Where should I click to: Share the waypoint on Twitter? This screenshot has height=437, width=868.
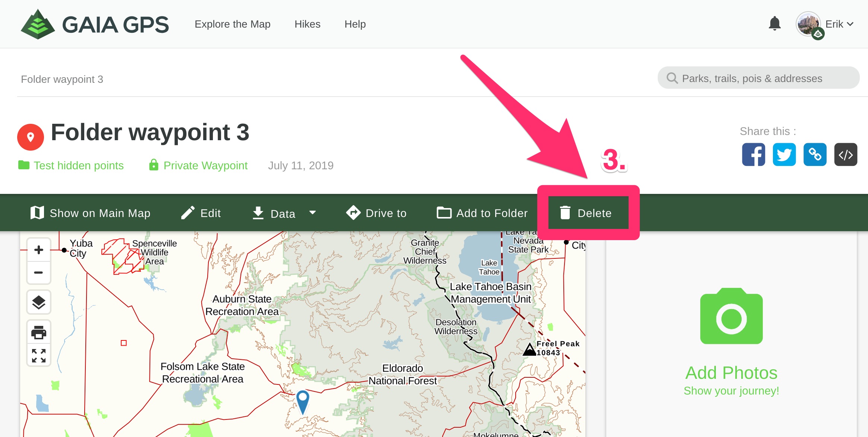pos(784,154)
